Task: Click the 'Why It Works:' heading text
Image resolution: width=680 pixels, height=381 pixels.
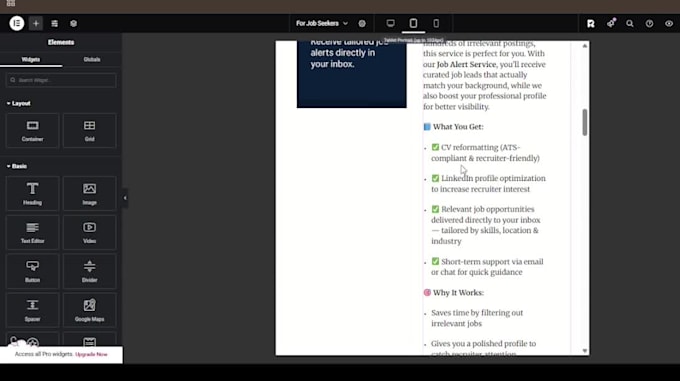Action: pyautogui.click(x=458, y=293)
